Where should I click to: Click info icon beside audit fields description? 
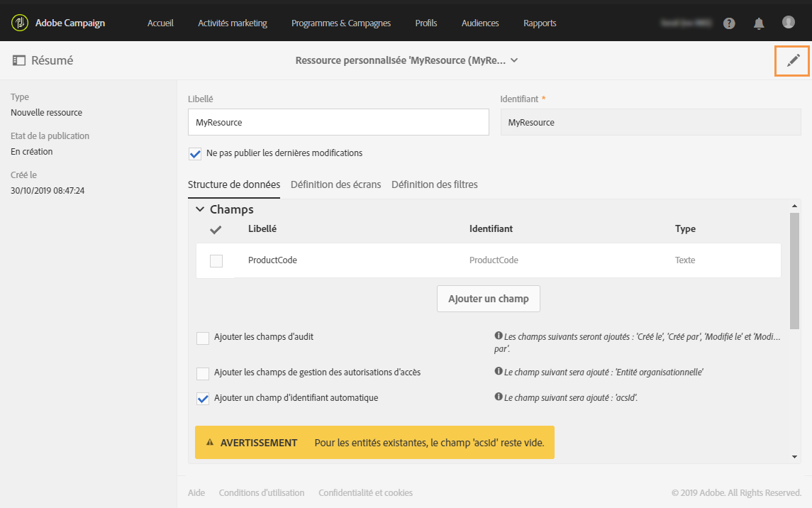(499, 336)
